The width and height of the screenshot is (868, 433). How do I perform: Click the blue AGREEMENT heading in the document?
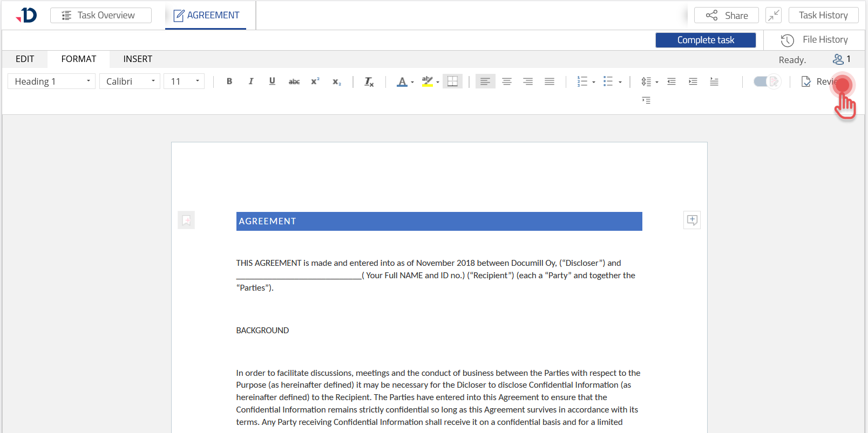tap(439, 221)
